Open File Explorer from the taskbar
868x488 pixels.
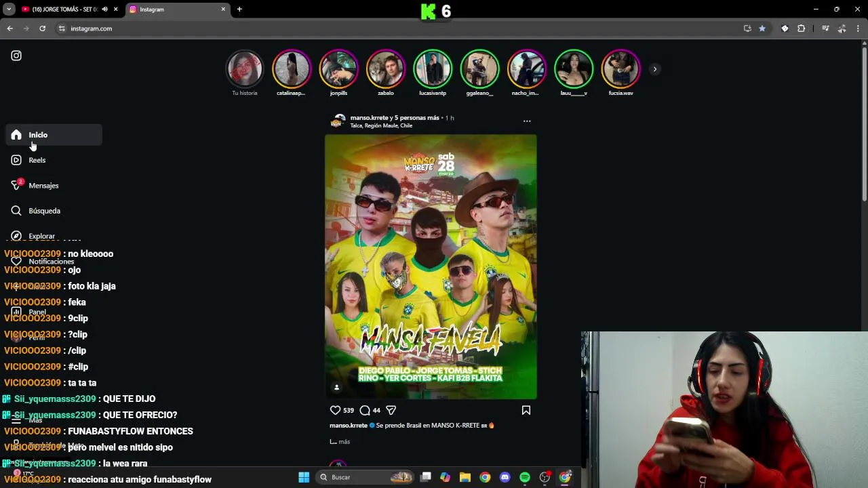coord(465,477)
